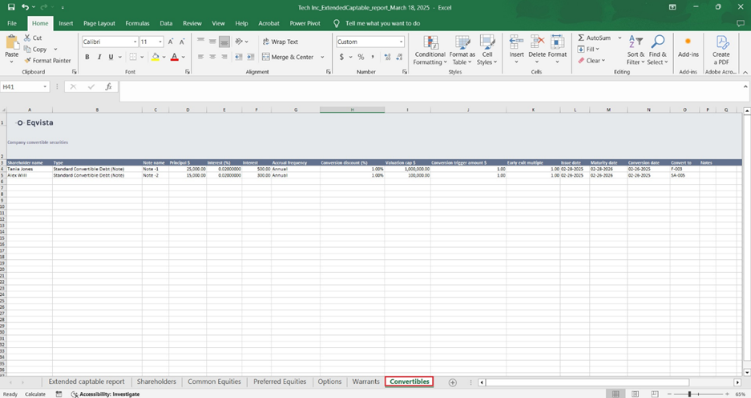This screenshot has height=398, width=751.
Task: Open the AutoSum dropdown arrow
Action: (x=619, y=37)
